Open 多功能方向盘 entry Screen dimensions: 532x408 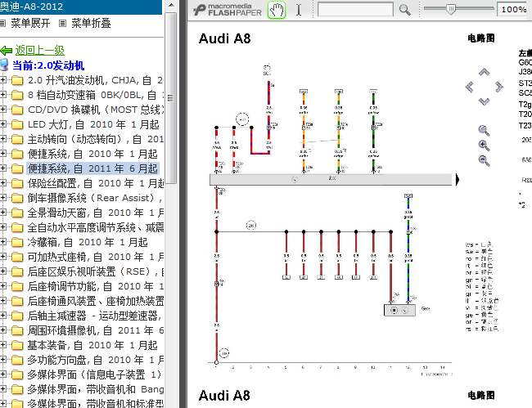(x=96, y=360)
